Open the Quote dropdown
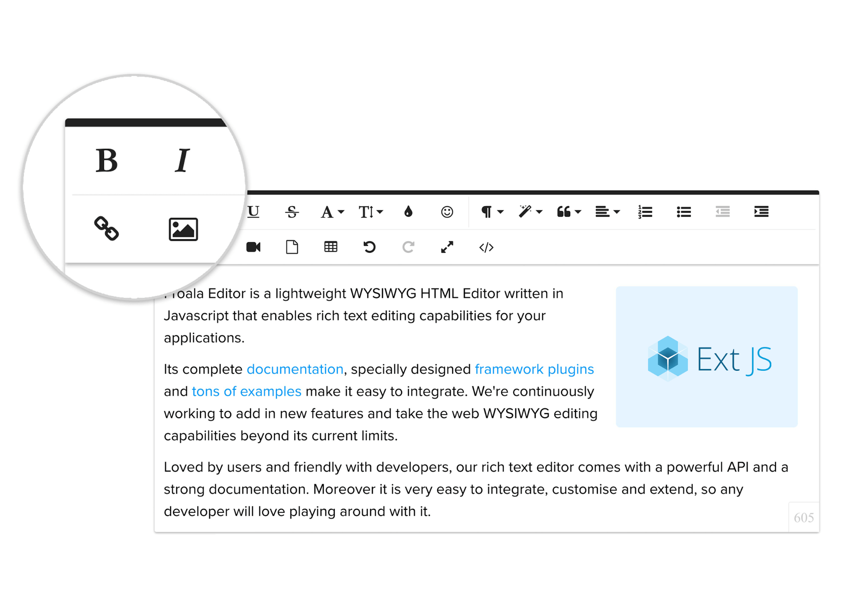 (569, 212)
